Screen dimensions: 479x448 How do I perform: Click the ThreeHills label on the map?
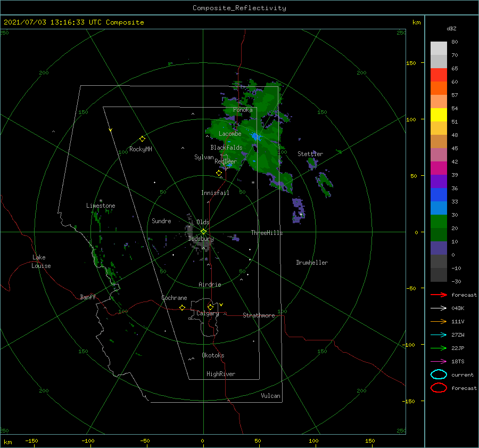coord(267,233)
